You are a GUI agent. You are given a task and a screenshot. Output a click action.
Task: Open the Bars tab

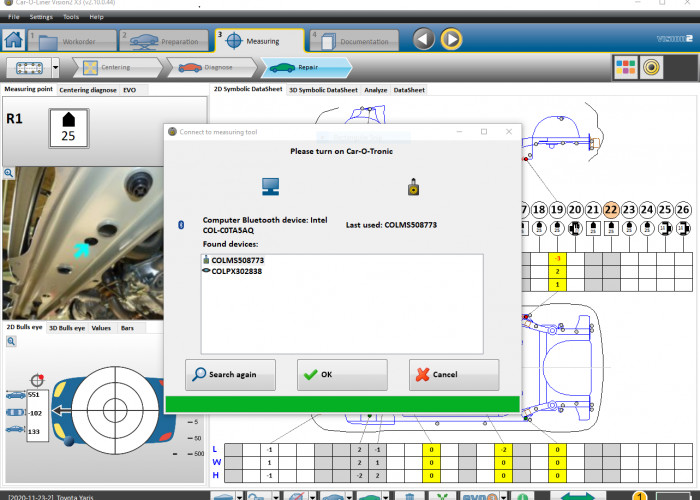point(127,328)
